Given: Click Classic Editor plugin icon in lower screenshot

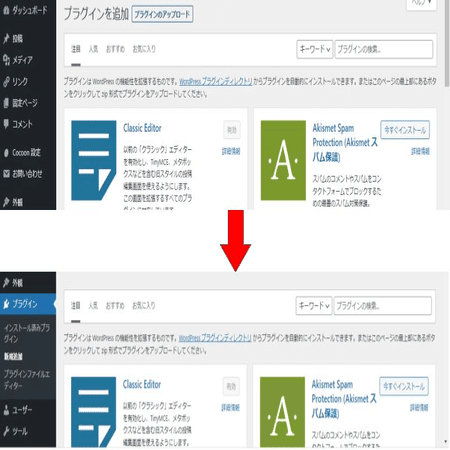Looking at the screenshot, I should pos(94,412).
